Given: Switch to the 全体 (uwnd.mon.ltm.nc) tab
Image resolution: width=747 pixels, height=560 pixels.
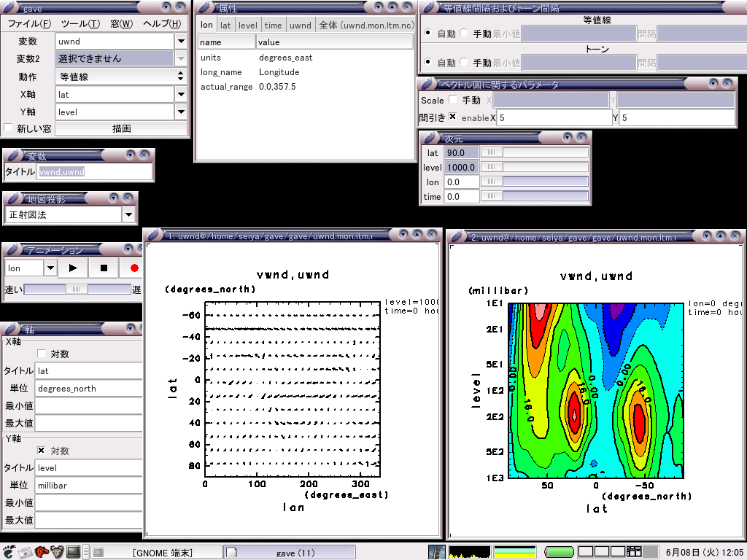Looking at the screenshot, I should pos(366,26).
